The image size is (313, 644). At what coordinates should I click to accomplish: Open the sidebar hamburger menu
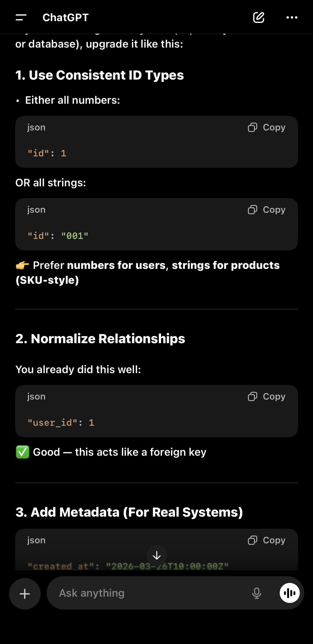click(x=21, y=18)
